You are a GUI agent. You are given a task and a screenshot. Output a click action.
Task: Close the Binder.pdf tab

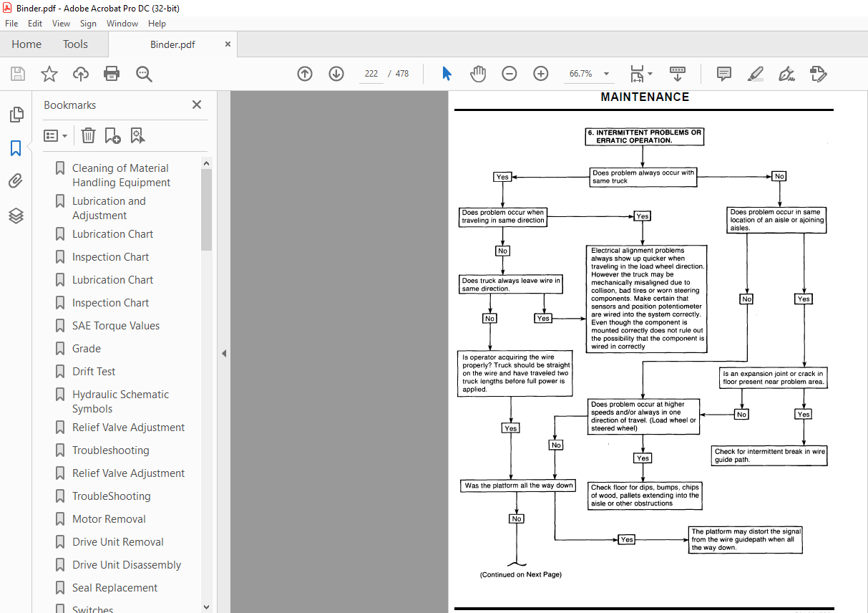[228, 44]
